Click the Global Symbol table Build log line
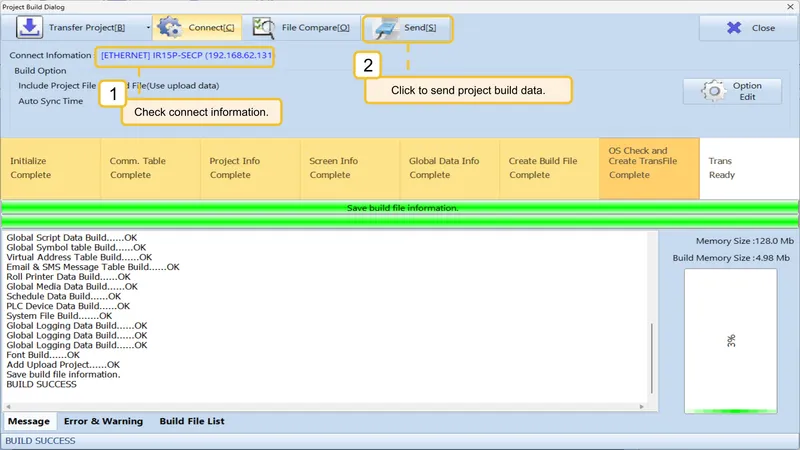 76,247
